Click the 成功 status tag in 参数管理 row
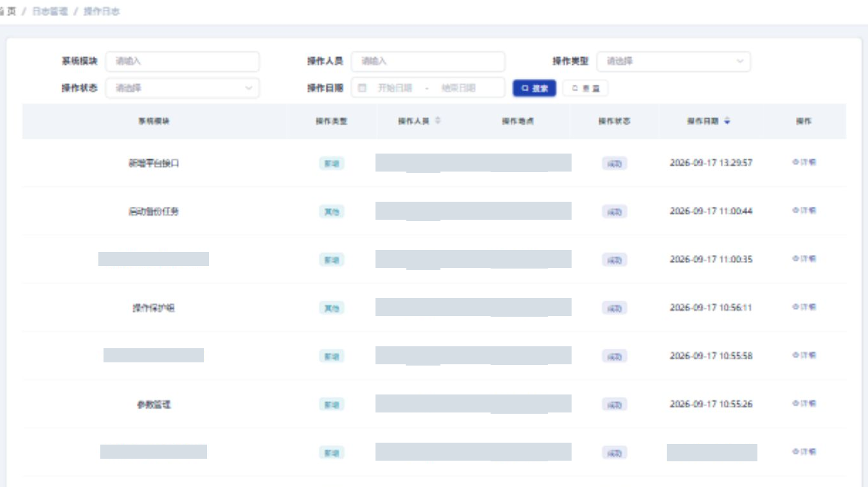 click(x=615, y=405)
